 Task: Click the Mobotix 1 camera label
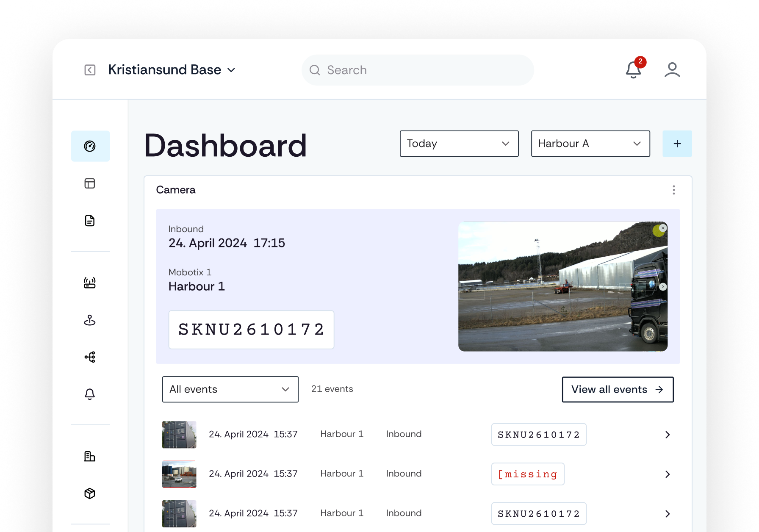(x=190, y=272)
